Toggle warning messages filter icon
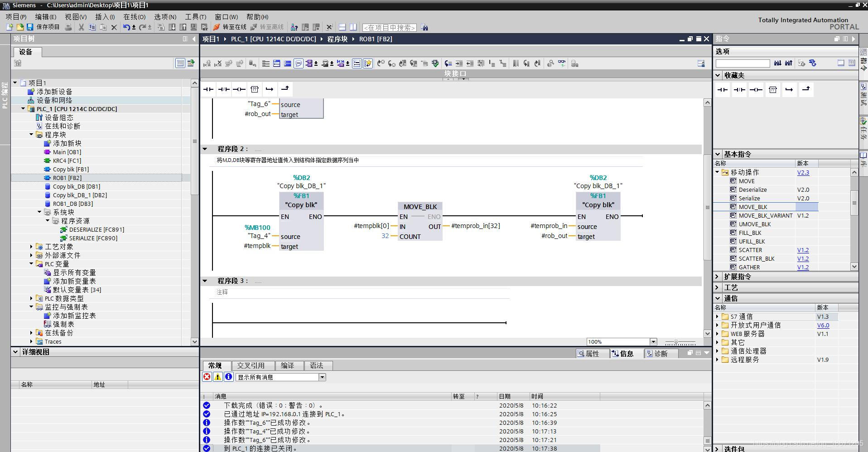 click(218, 377)
